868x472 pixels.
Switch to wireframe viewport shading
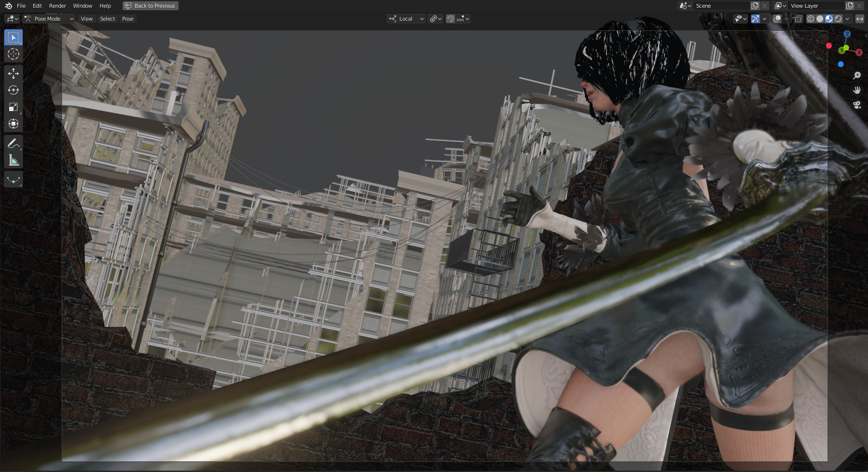pos(811,19)
